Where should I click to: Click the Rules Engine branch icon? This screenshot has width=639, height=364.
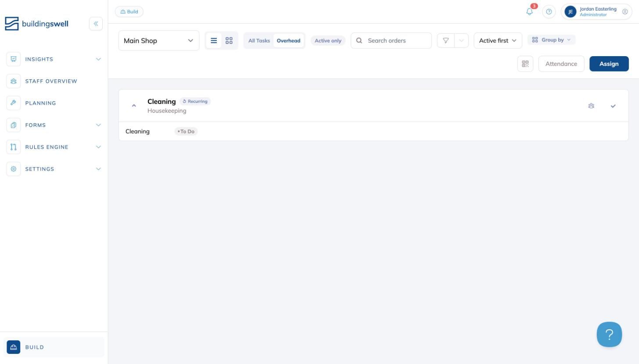pos(14,147)
